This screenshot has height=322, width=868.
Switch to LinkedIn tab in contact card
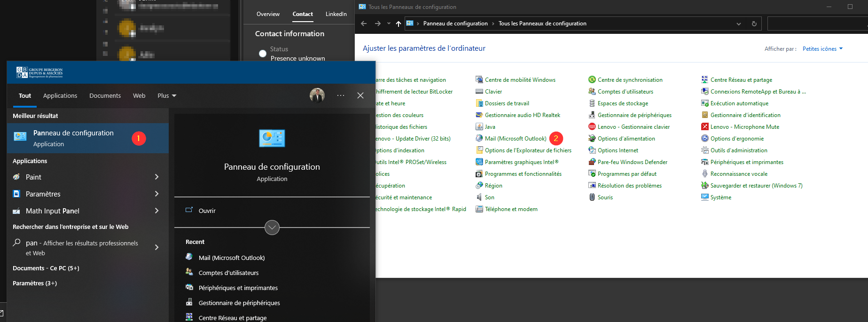point(336,14)
